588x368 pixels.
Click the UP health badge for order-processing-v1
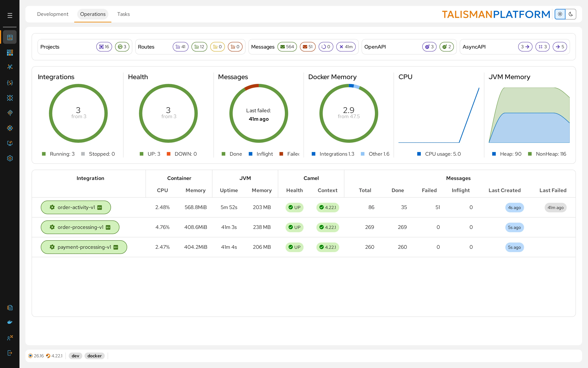[x=294, y=227]
